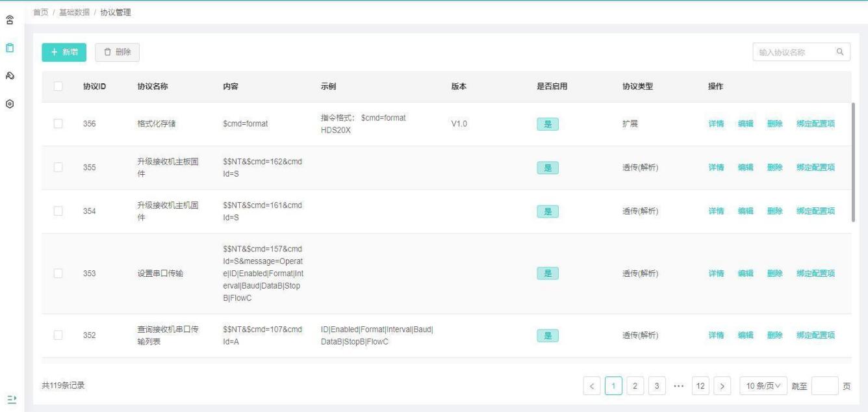Expand the sidebar using bottom-left menu icon
The image size is (868, 412).
[10, 398]
